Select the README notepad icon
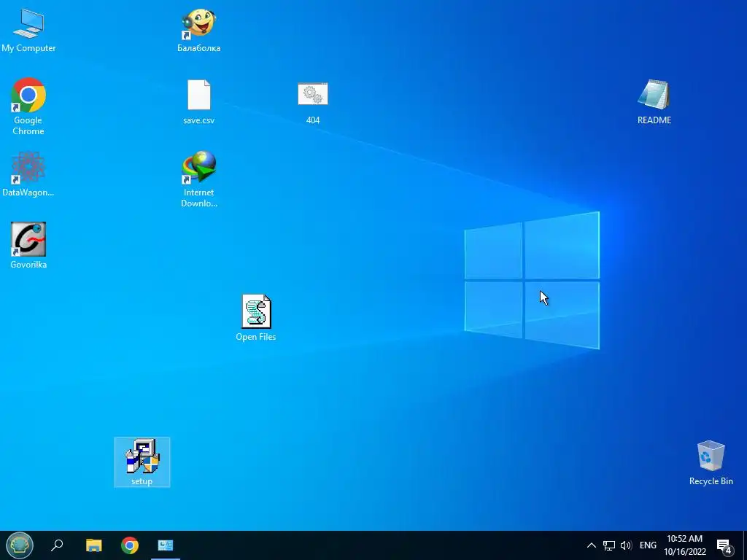The height and width of the screenshot is (560, 747). pyautogui.click(x=654, y=102)
